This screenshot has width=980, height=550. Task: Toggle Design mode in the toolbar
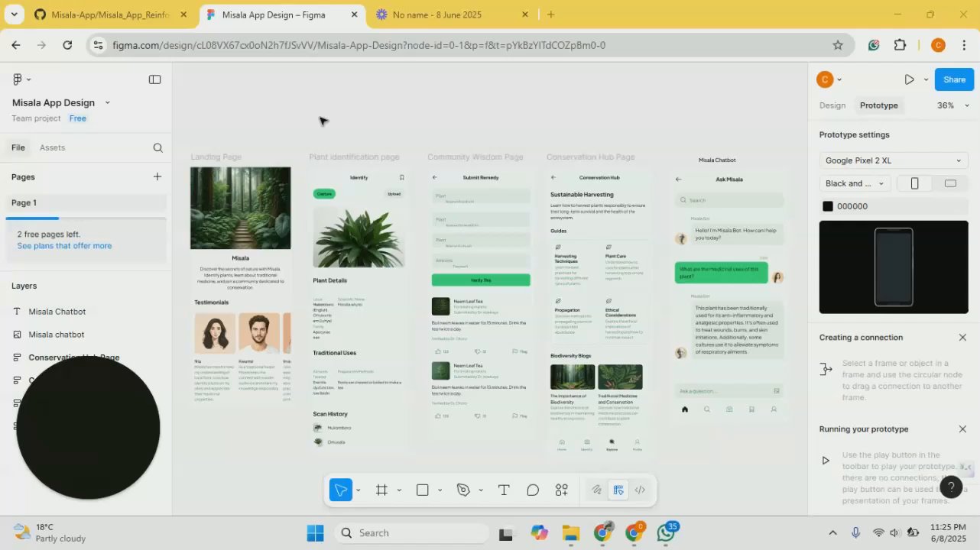[x=618, y=490]
